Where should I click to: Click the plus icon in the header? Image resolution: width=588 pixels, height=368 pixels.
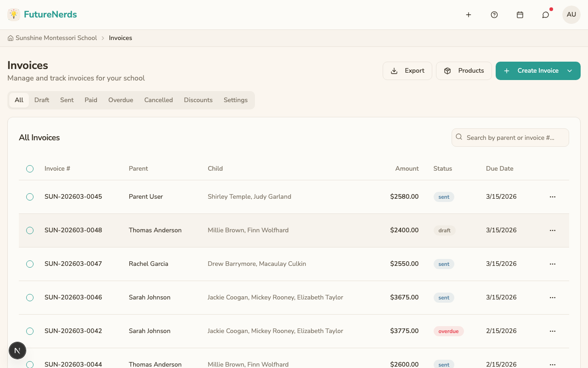coord(469,14)
